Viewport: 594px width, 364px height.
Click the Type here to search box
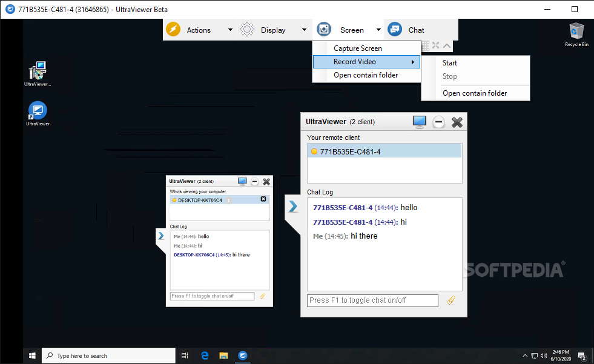click(108, 356)
